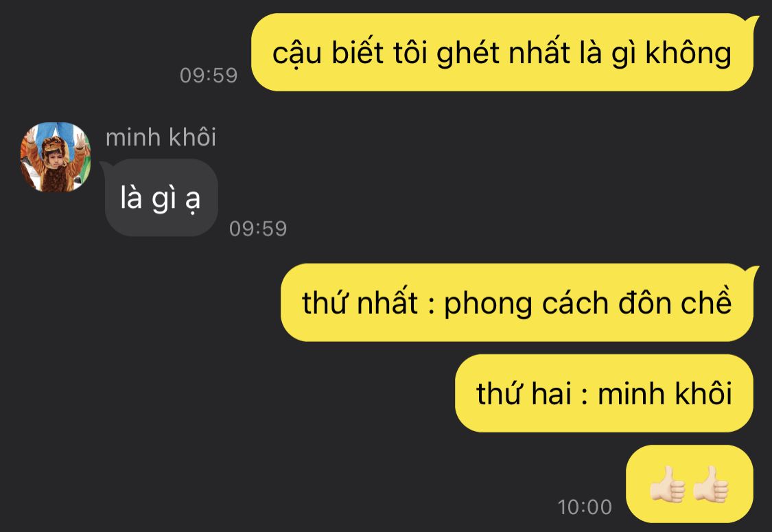Click the name 'minh khôi' inside the yellow bubble

point(665,393)
